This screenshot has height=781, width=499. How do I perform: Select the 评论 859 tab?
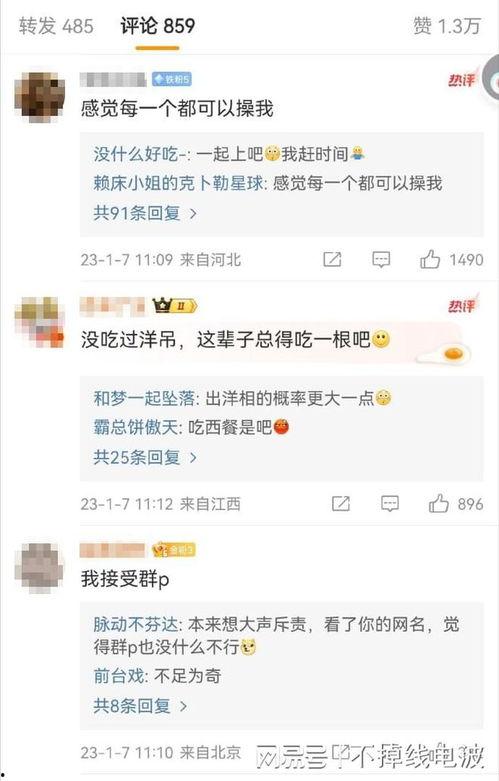click(157, 26)
